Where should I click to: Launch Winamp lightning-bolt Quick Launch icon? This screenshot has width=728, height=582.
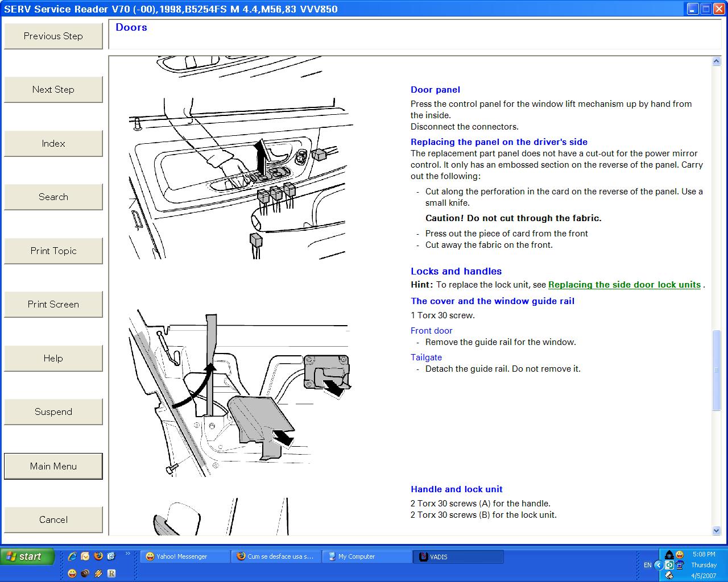(x=98, y=573)
